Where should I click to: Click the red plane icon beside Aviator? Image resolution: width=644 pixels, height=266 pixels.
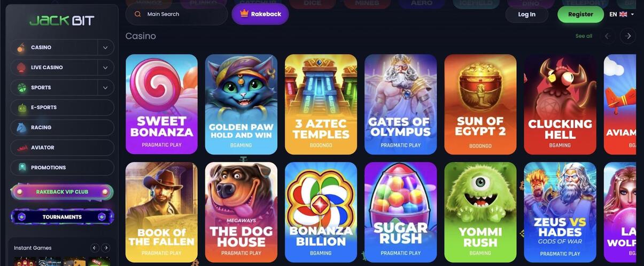click(x=21, y=147)
